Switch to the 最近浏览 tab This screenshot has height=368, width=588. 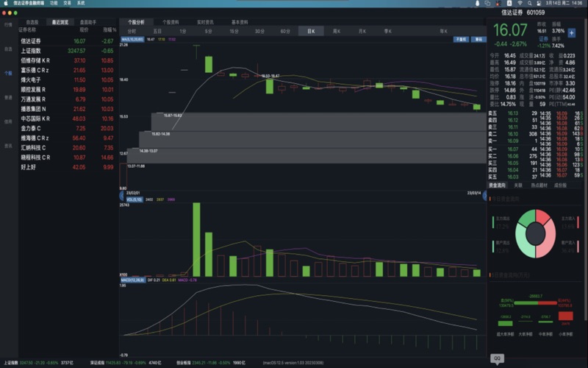[x=60, y=22]
